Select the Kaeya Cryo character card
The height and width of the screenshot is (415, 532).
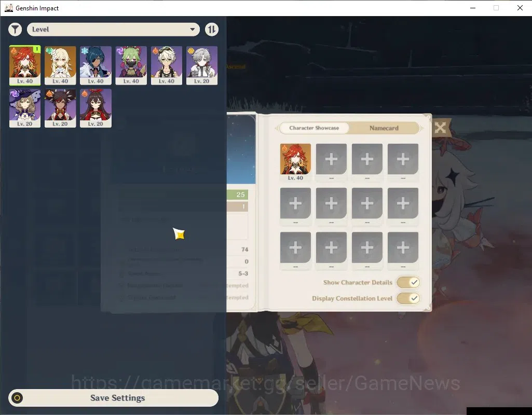(x=96, y=65)
